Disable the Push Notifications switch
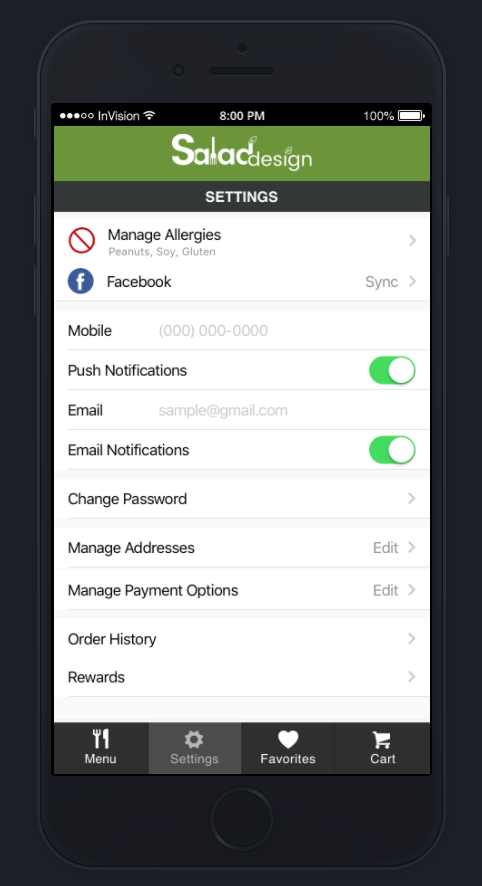Image resolution: width=482 pixels, height=886 pixels. [x=392, y=370]
